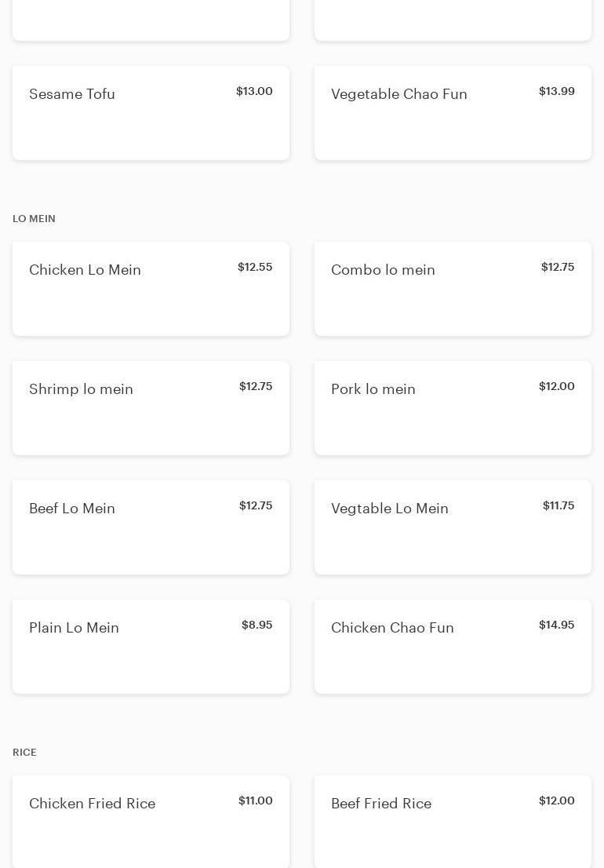
Task: Open the Beef Lo Mein card
Action: click(151, 527)
